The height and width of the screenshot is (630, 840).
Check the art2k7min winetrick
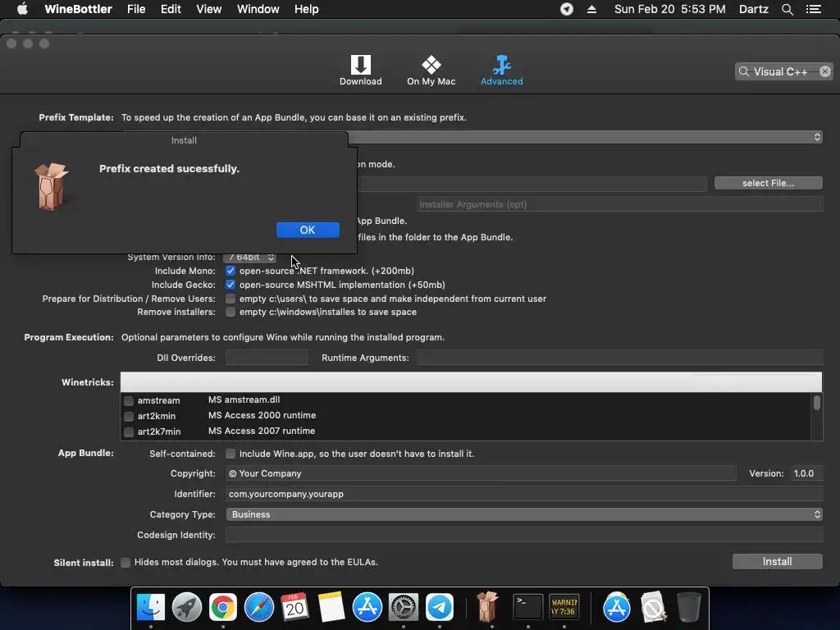[129, 431]
